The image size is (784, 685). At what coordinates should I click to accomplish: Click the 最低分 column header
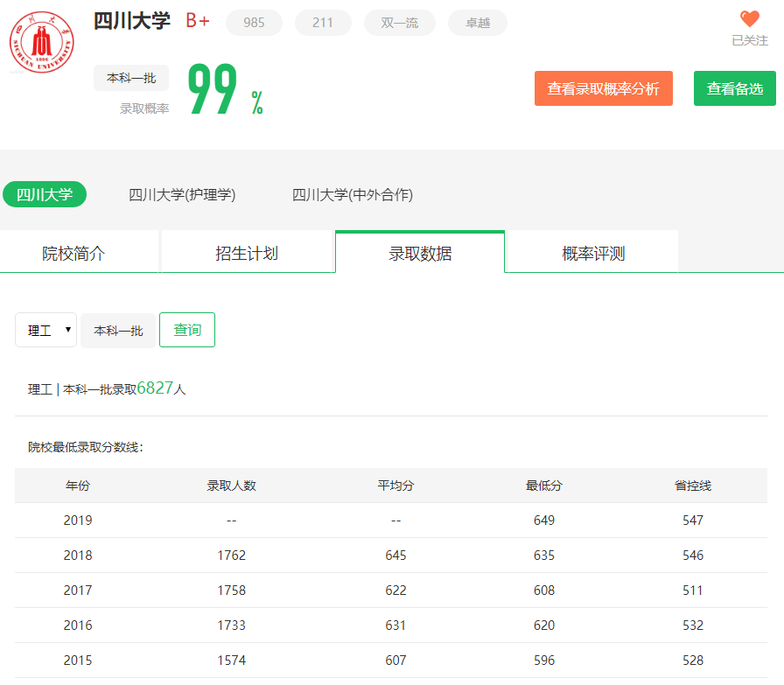pos(544,486)
